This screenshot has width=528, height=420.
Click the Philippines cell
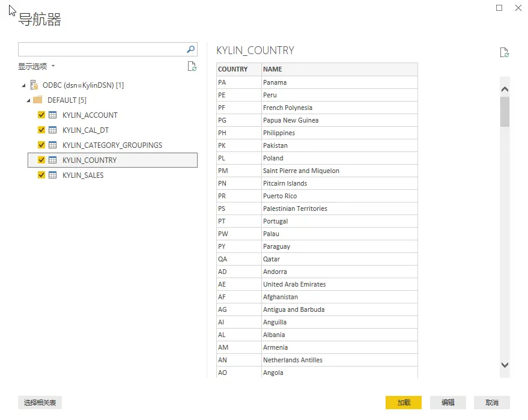pos(339,133)
